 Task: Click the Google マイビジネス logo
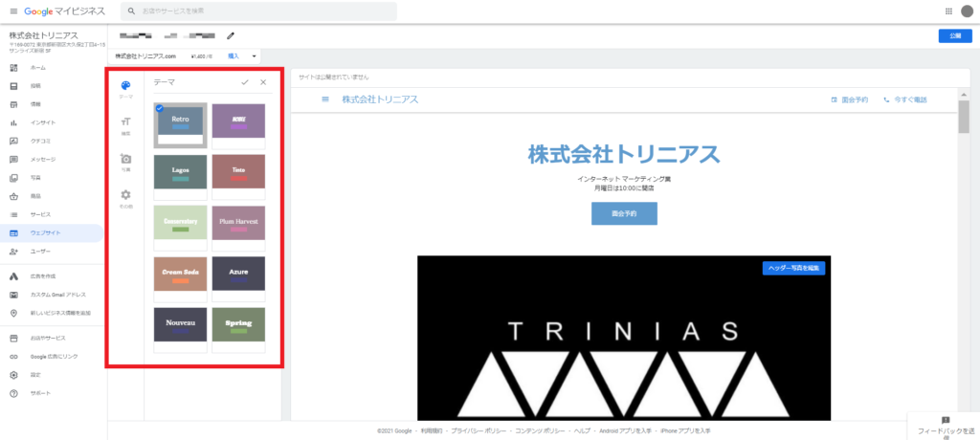(x=65, y=11)
